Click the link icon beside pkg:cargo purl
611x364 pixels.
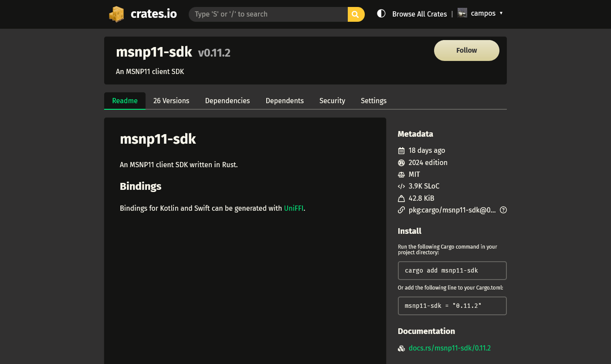click(x=401, y=210)
